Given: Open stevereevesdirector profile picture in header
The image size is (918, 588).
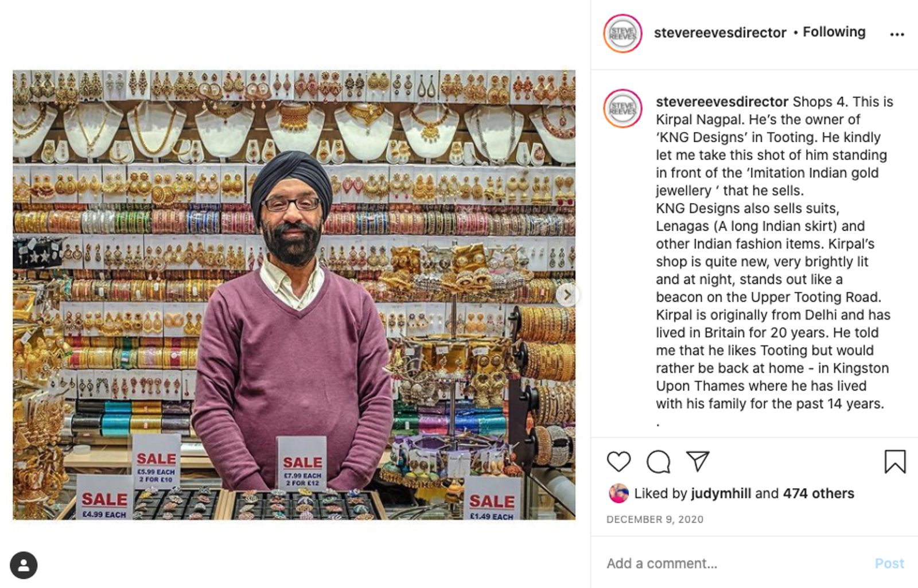Looking at the screenshot, I should pos(623,33).
